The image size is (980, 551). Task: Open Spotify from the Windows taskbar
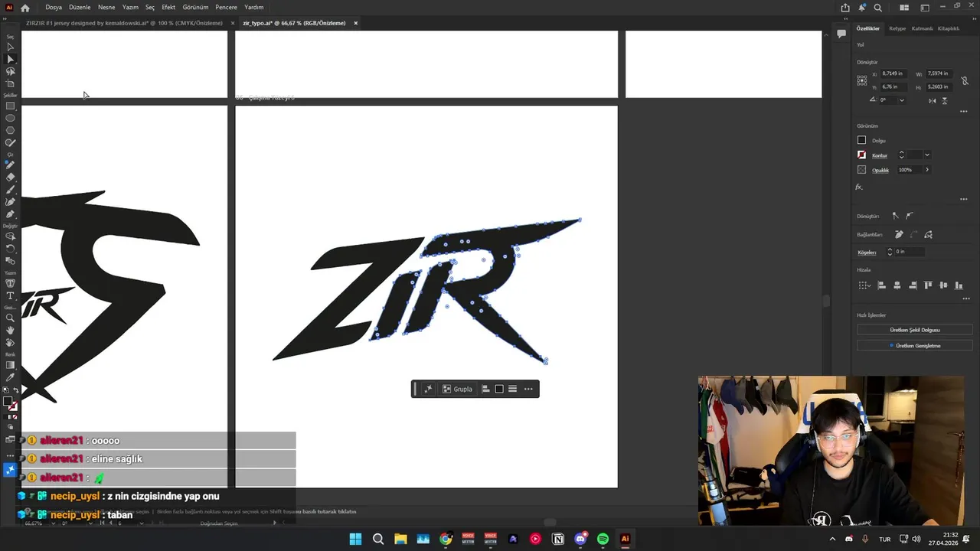pos(603,539)
